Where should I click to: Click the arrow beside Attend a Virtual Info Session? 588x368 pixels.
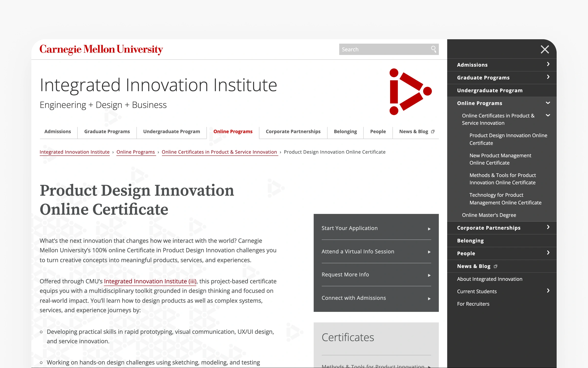[429, 252]
